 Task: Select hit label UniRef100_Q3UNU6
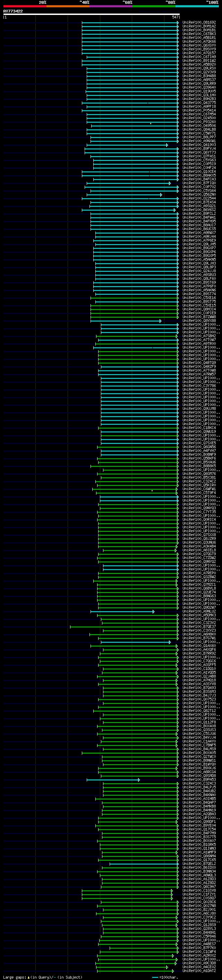click(199, 543)
